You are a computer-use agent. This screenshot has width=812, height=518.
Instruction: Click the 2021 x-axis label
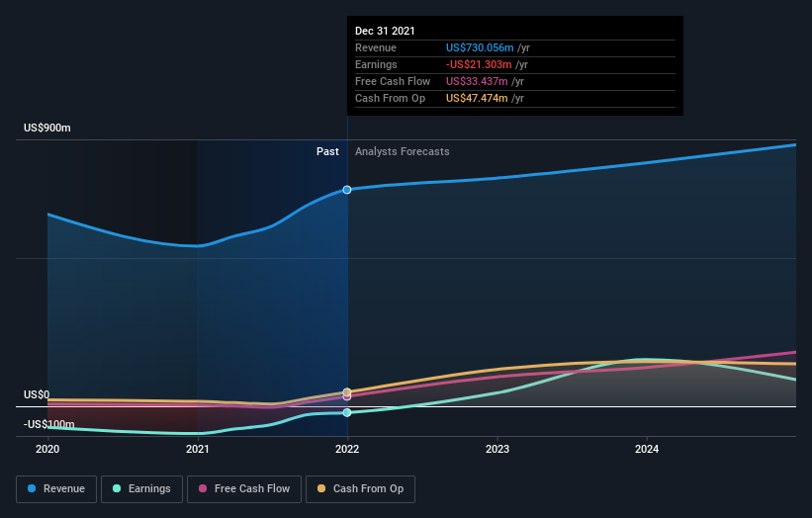tap(197, 449)
